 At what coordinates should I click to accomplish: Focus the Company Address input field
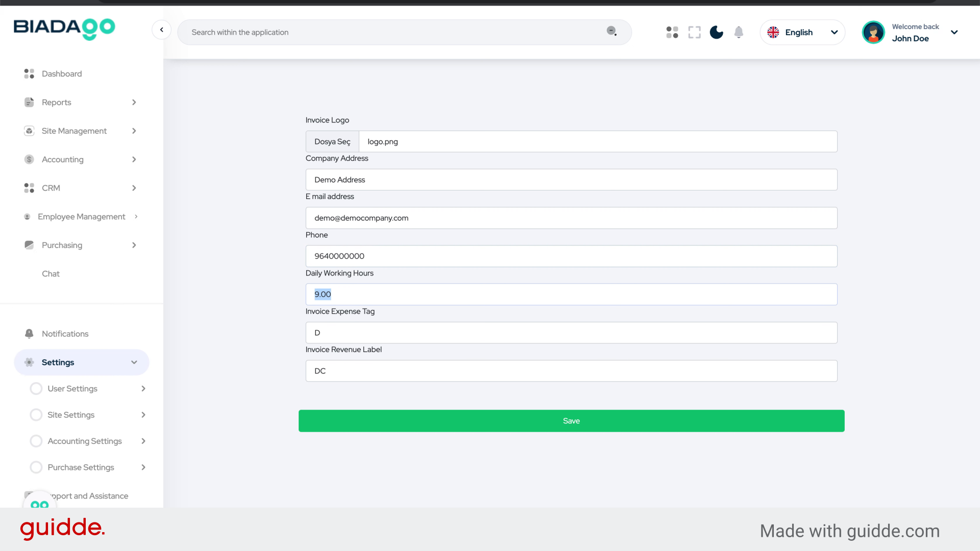(571, 180)
